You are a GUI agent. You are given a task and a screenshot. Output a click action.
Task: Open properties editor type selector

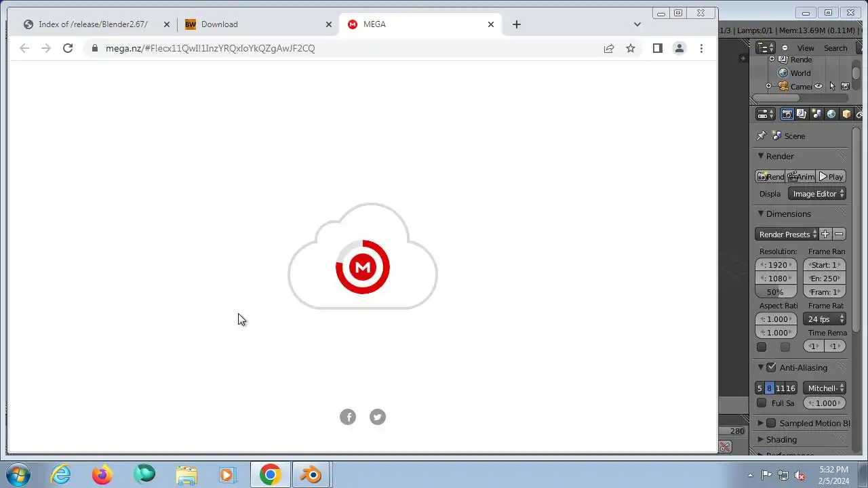pyautogui.click(x=766, y=114)
